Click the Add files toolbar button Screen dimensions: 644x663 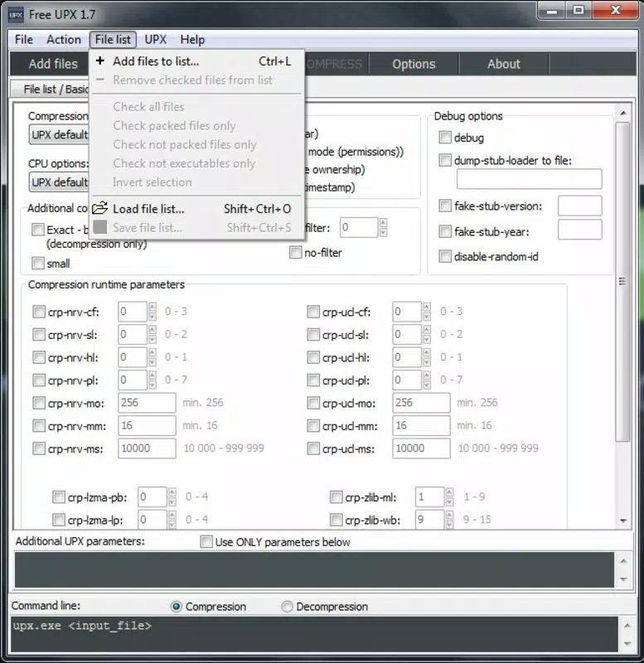[x=53, y=64]
